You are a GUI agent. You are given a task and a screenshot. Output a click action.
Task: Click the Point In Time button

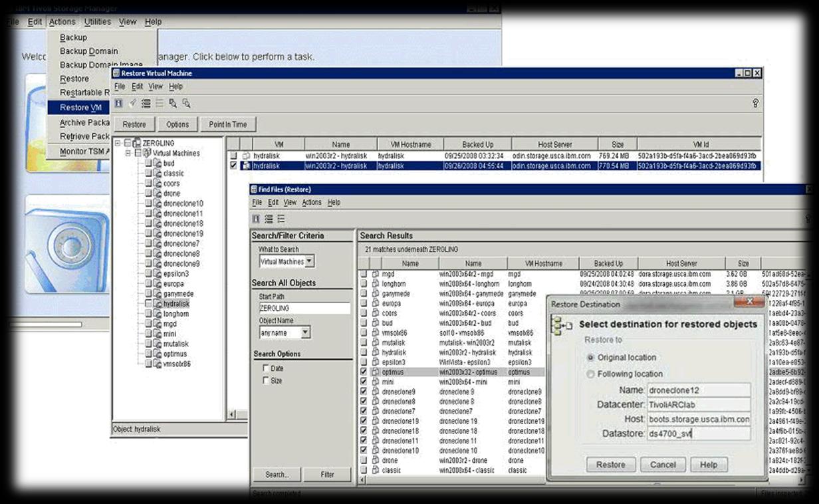click(228, 124)
